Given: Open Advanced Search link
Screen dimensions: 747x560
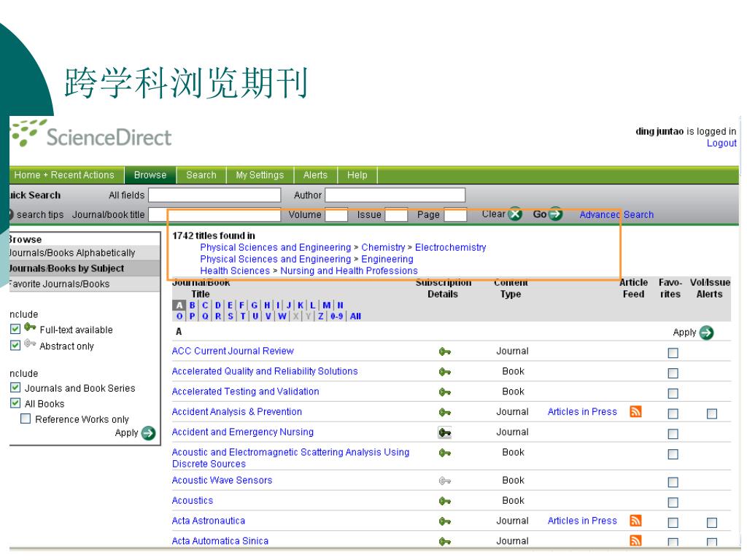Looking at the screenshot, I should (616, 215).
